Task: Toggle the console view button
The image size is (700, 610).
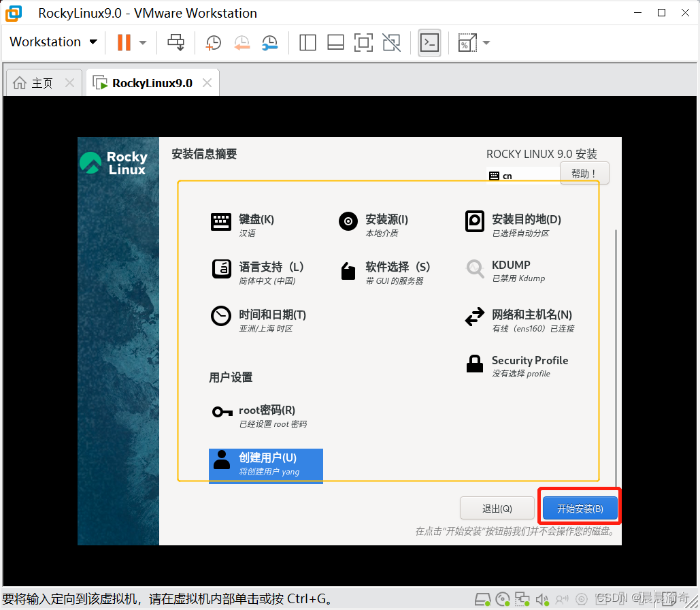Action: tap(429, 43)
